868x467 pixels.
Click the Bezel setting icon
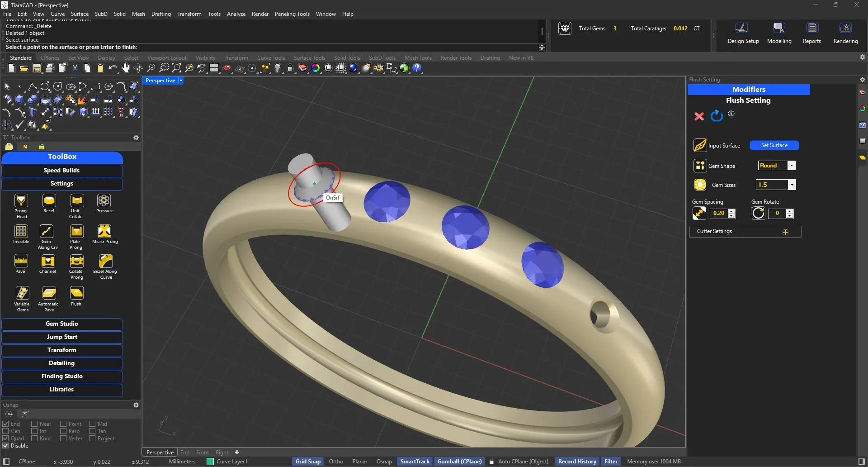click(x=49, y=201)
